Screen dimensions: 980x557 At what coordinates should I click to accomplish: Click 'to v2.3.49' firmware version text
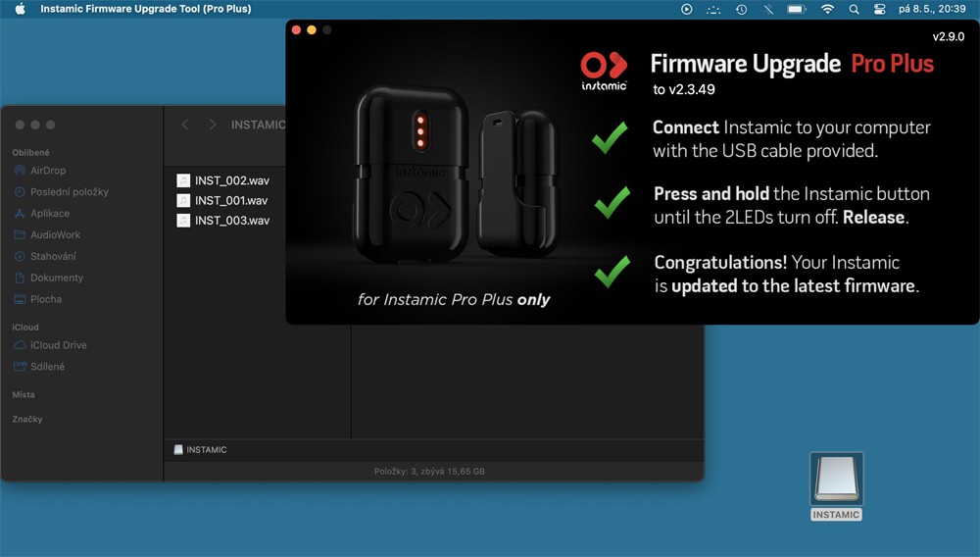point(684,89)
